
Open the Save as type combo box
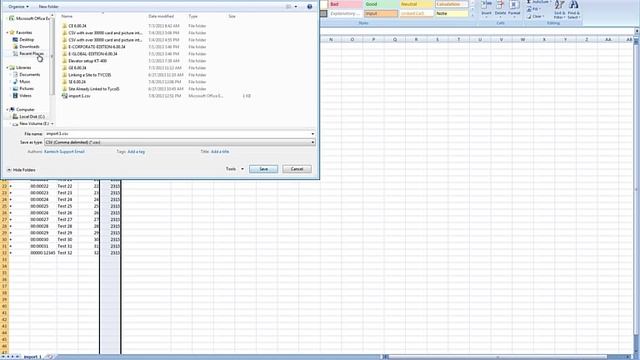click(x=180, y=142)
